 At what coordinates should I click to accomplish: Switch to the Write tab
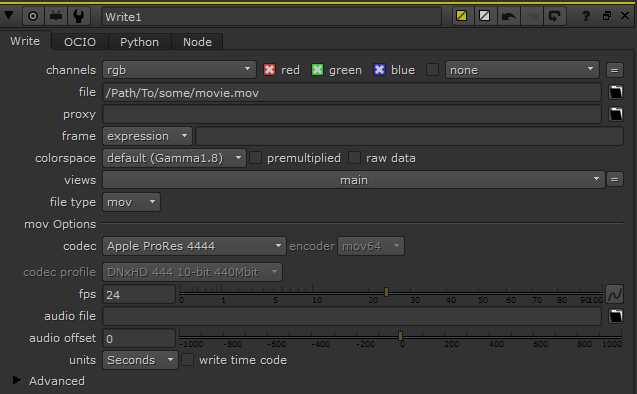(25, 41)
